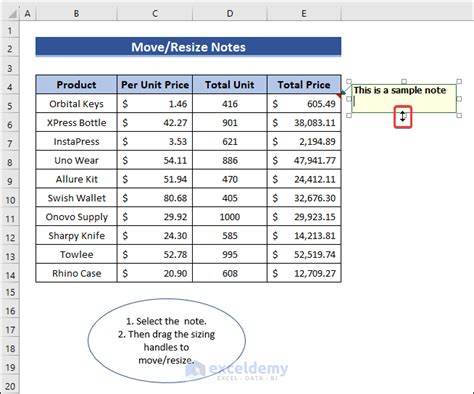Click the Onovo Supply cell

[x=76, y=217]
